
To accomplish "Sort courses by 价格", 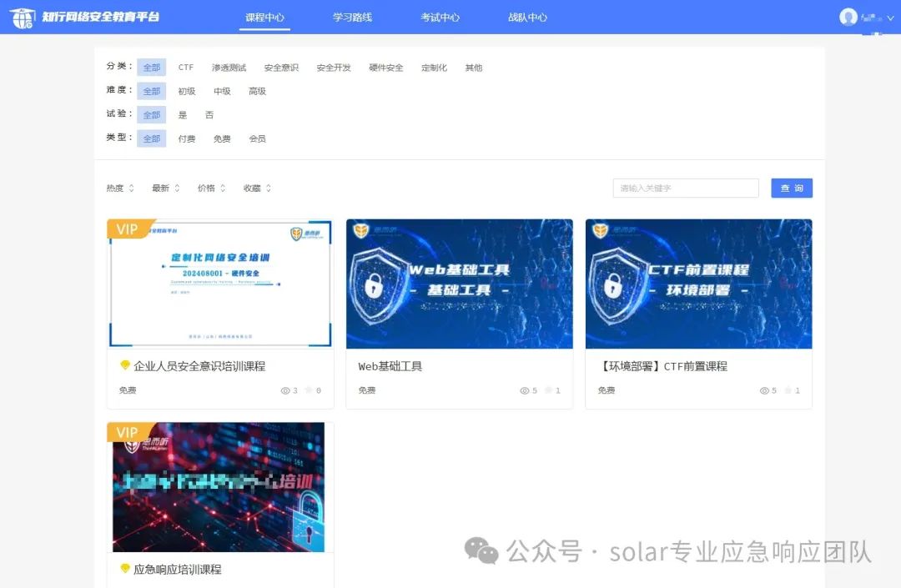I will 211,188.
